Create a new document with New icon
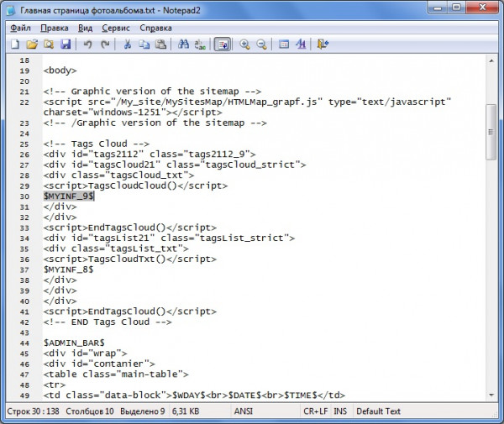Image resolution: width=504 pixels, height=424 pixels. click(15, 44)
